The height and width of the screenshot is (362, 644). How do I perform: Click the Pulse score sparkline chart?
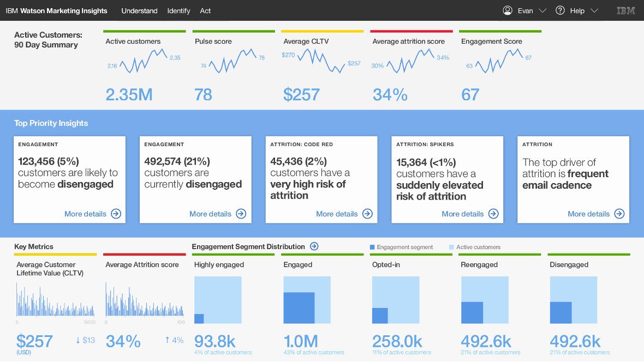click(233, 61)
